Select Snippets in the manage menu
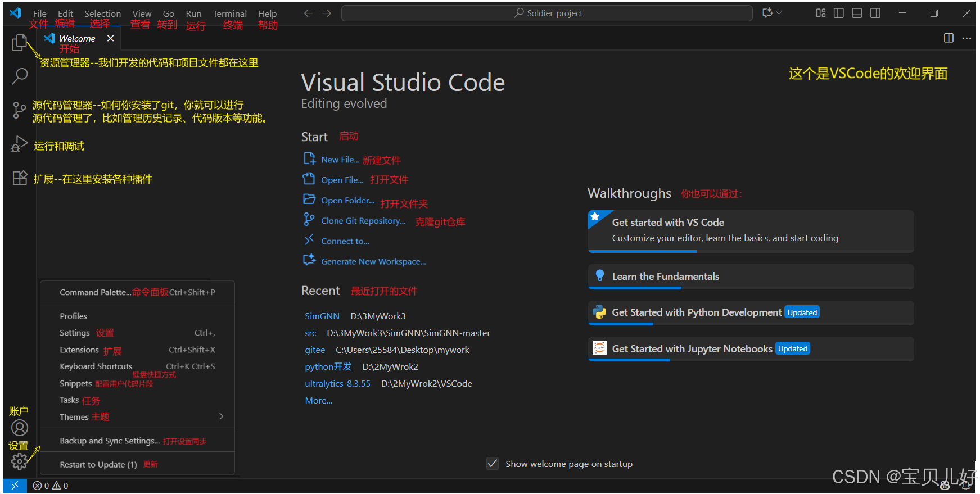The image size is (980, 494). point(137,383)
